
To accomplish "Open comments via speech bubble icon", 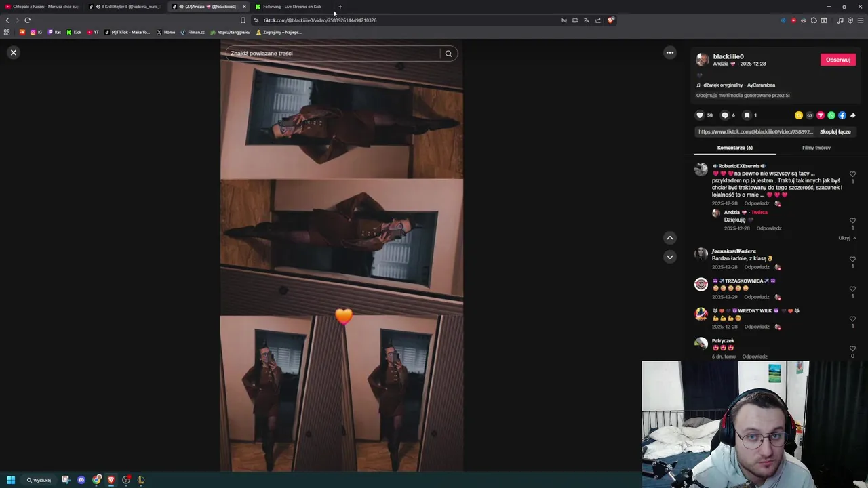I will coord(724,115).
